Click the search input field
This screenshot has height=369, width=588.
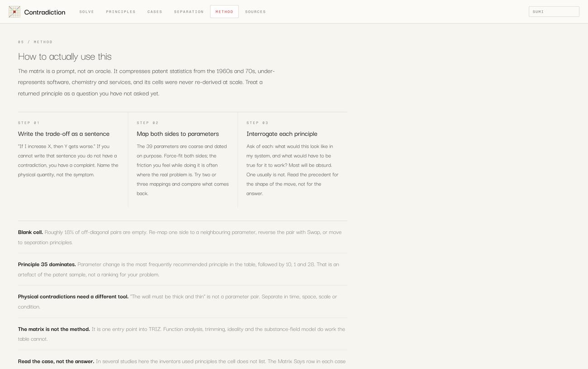554,12
